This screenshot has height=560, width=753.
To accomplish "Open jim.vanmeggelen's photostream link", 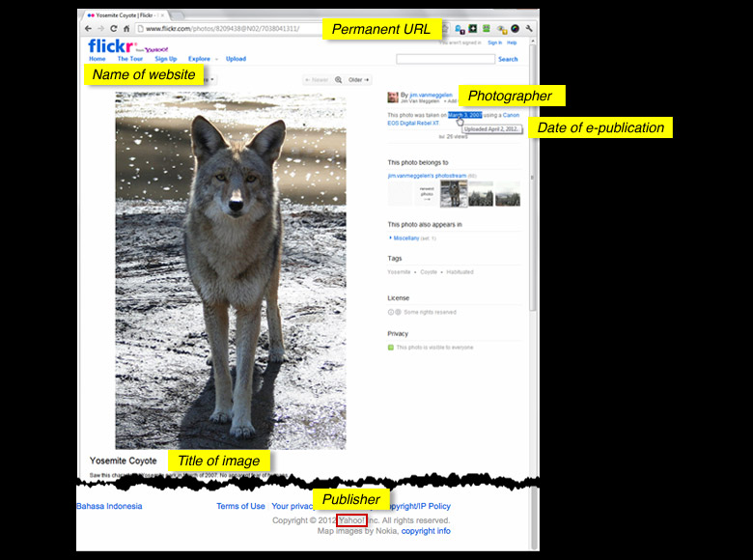I will pyautogui.click(x=427, y=176).
